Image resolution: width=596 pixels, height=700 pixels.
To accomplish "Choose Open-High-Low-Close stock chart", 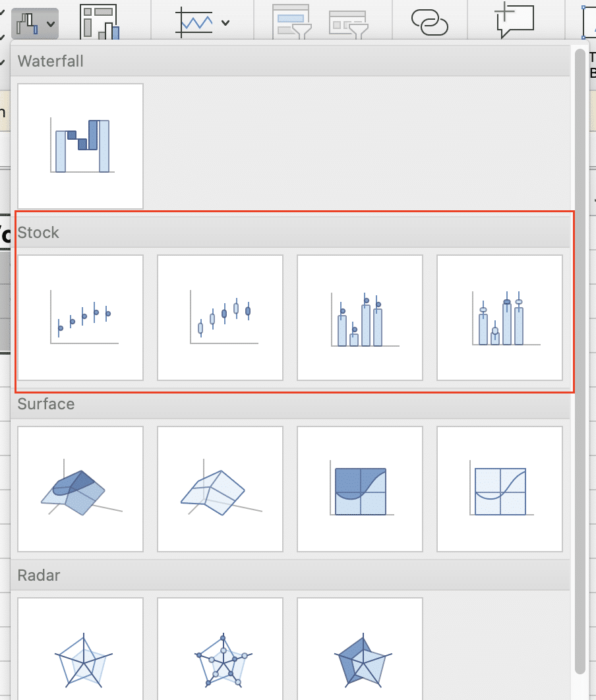I will pyautogui.click(x=220, y=318).
